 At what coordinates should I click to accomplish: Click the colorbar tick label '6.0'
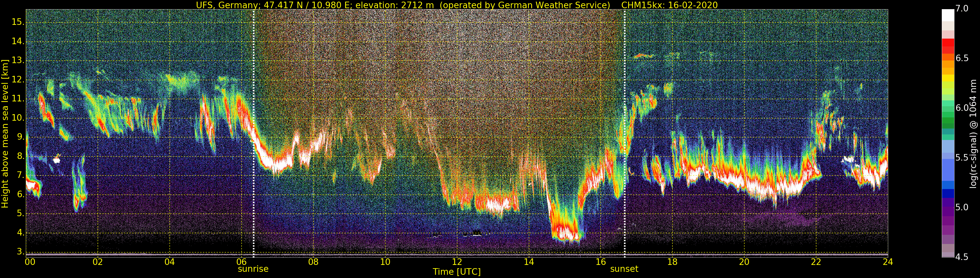click(962, 108)
